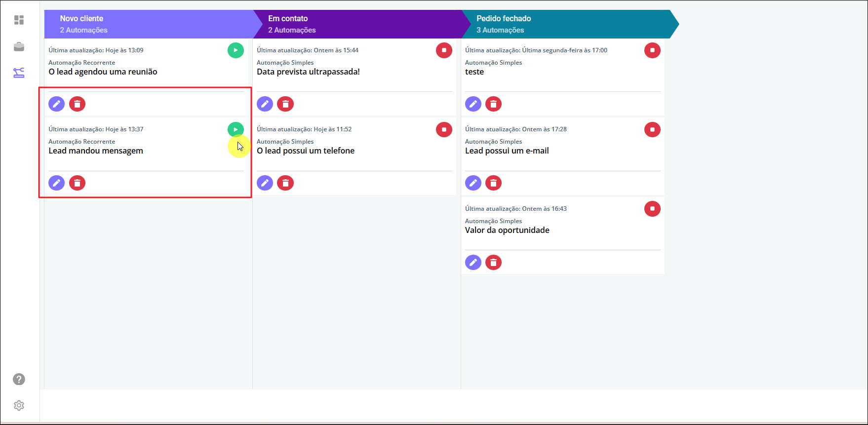
Task: Edit the 'O lead agendou uma reunião' automation
Action: pyautogui.click(x=57, y=104)
